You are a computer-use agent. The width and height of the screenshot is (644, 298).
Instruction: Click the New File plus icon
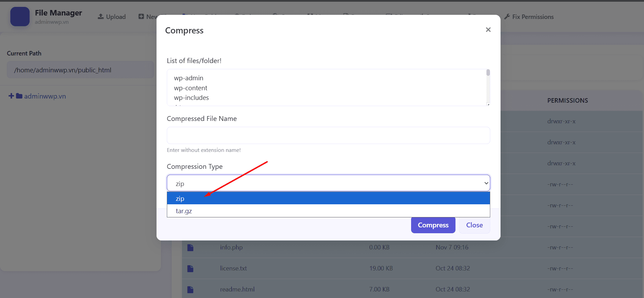point(141,17)
